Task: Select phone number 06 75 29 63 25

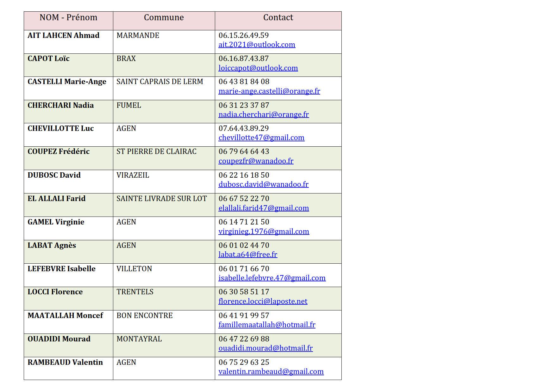Action: pos(244,362)
